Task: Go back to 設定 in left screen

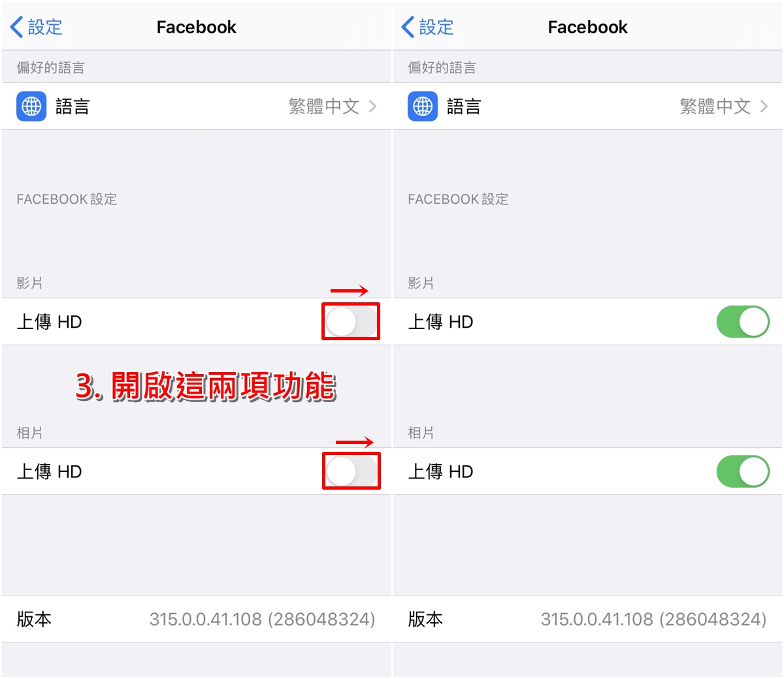Action: pyautogui.click(x=37, y=27)
